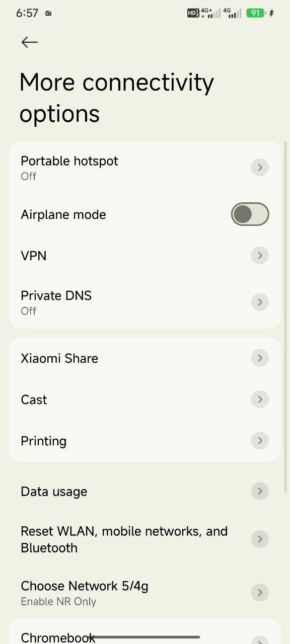Open Choose Network 5/4g option

[x=145, y=593]
